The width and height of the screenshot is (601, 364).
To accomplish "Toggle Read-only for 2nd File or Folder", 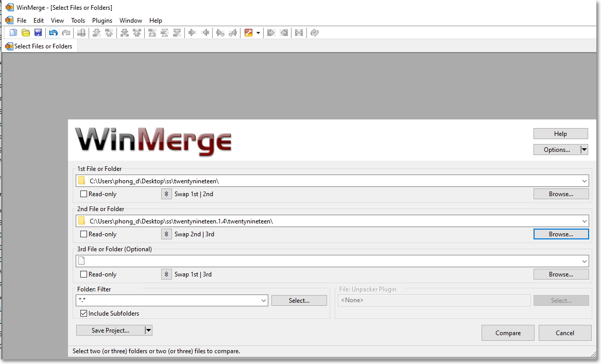I will coord(83,234).
